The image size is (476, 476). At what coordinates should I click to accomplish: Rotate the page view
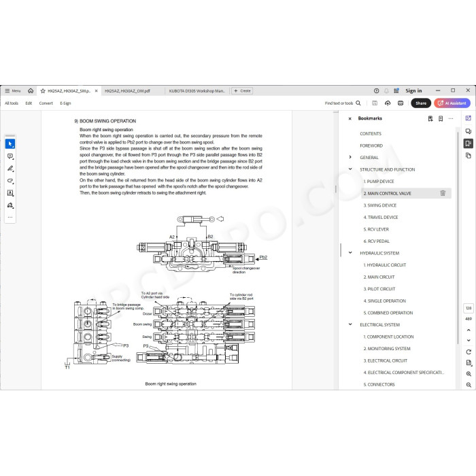tap(469, 352)
